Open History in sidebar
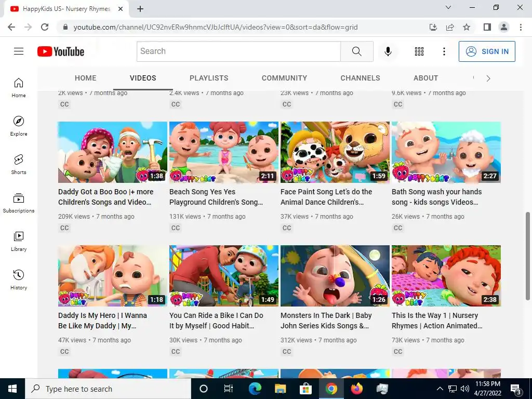The image size is (532, 399). pos(19,280)
